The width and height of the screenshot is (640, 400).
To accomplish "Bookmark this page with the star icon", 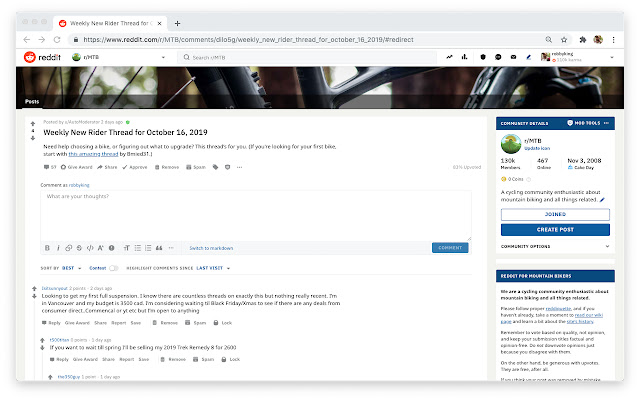I will pyautogui.click(x=564, y=40).
